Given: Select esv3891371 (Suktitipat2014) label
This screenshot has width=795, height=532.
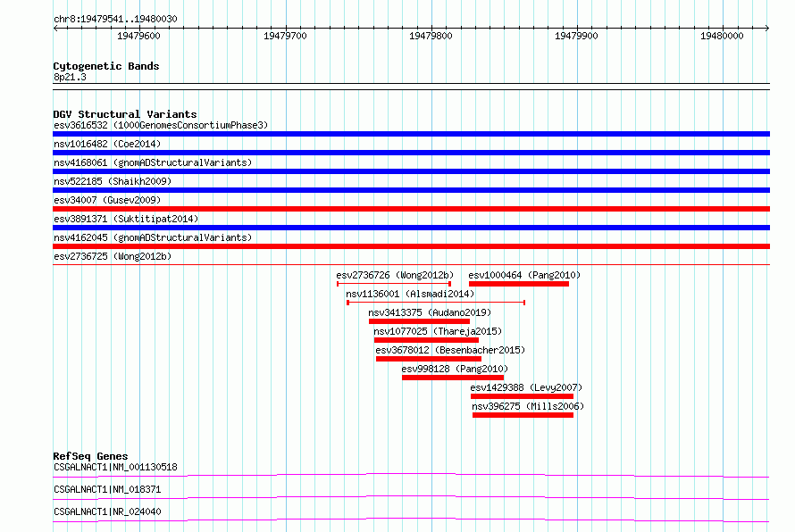Looking at the screenshot, I should 126,219.
